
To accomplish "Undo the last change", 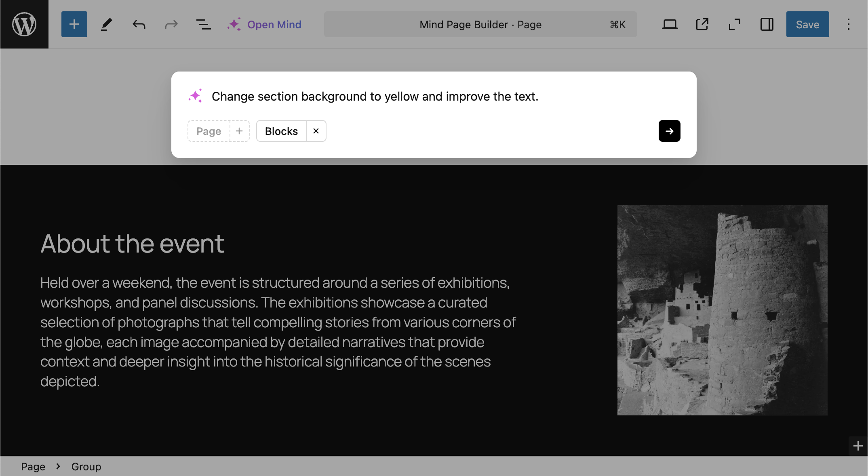I will [139, 24].
